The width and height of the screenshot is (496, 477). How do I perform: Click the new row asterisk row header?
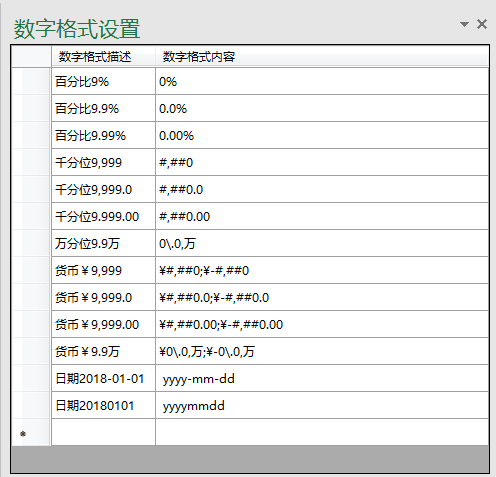tap(32, 432)
